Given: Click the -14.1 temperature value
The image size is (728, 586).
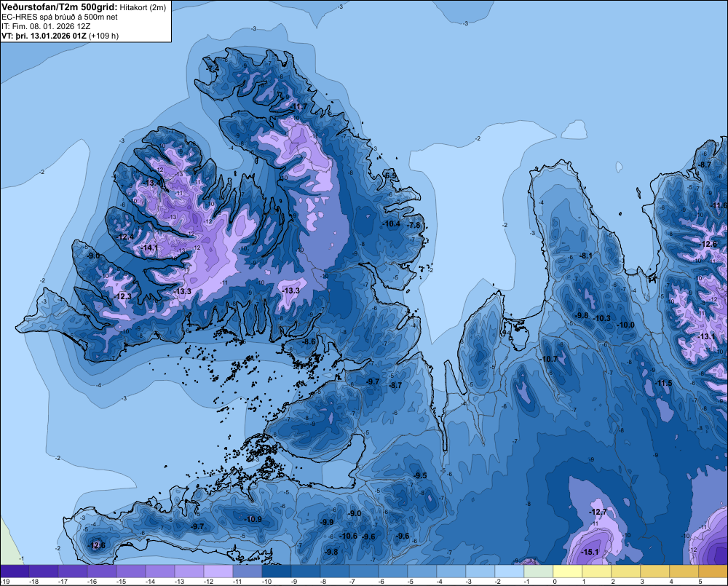Looking at the screenshot, I should 149,248.
